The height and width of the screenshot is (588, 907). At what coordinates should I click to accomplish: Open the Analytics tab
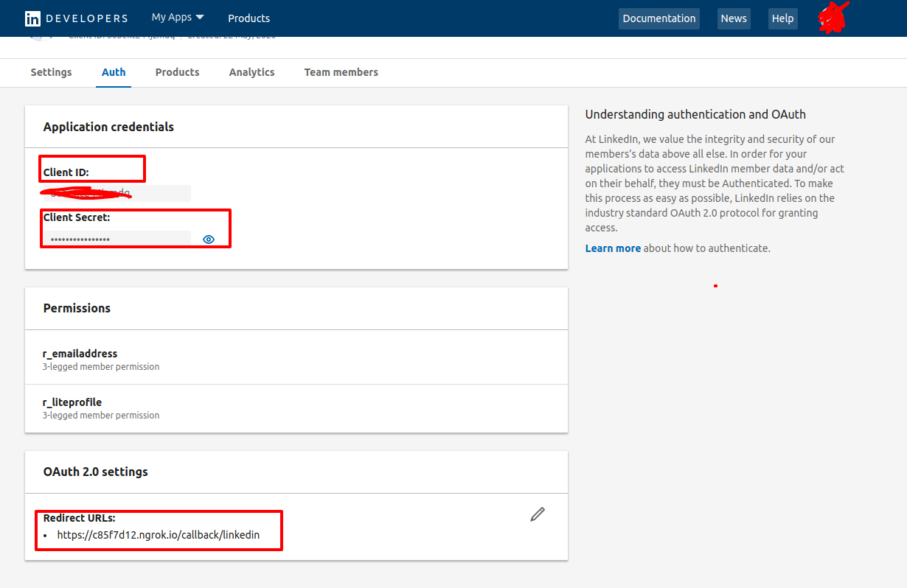251,72
